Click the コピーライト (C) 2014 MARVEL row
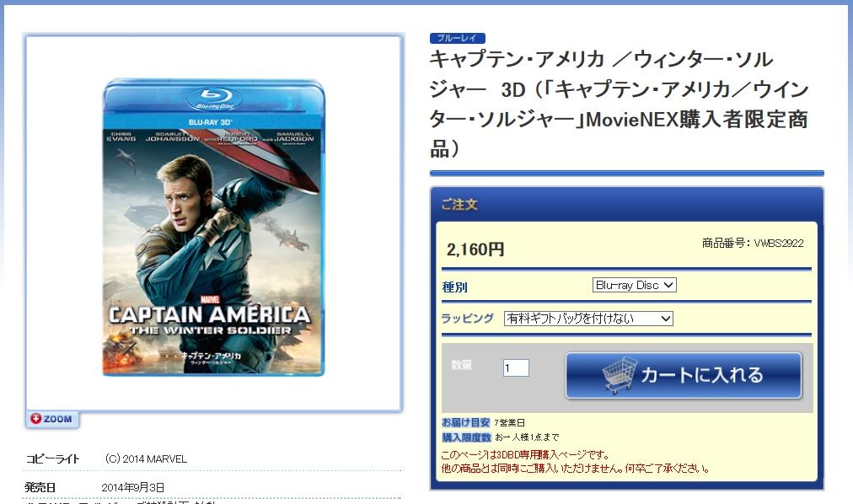This screenshot has width=853, height=504. [x=213, y=458]
